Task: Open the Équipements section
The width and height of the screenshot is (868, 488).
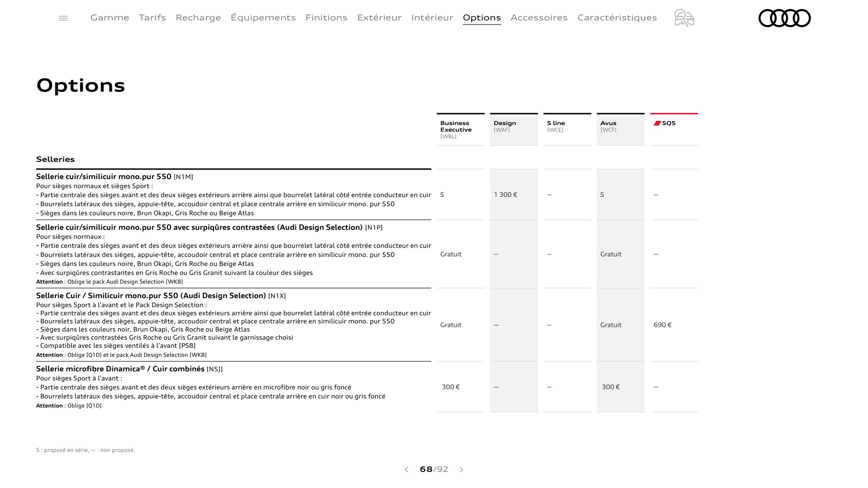Action: click(x=263, y=17)
